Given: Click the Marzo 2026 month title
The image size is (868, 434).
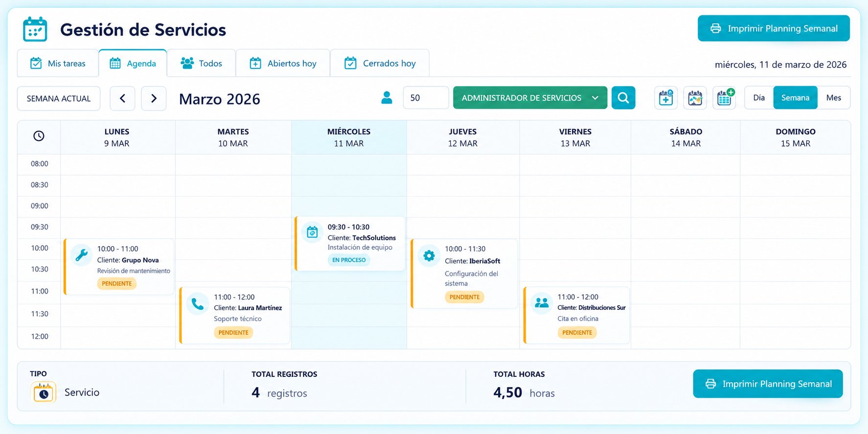Looking at the screenshot, I should pos(219,99).
